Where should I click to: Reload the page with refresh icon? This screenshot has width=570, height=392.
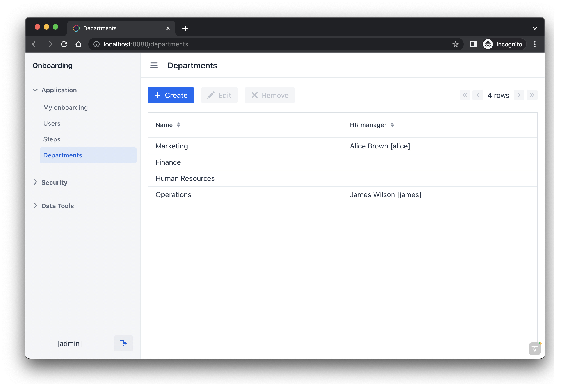64,44
